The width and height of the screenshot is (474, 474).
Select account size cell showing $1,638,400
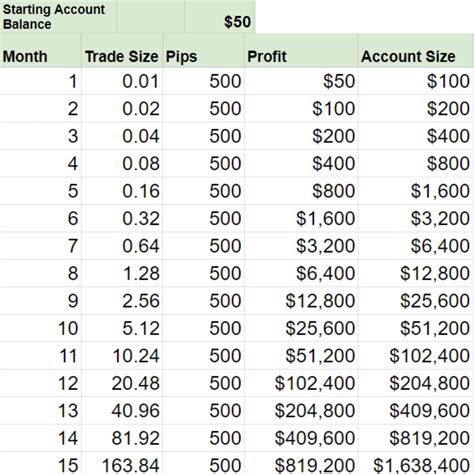point(416,463)
